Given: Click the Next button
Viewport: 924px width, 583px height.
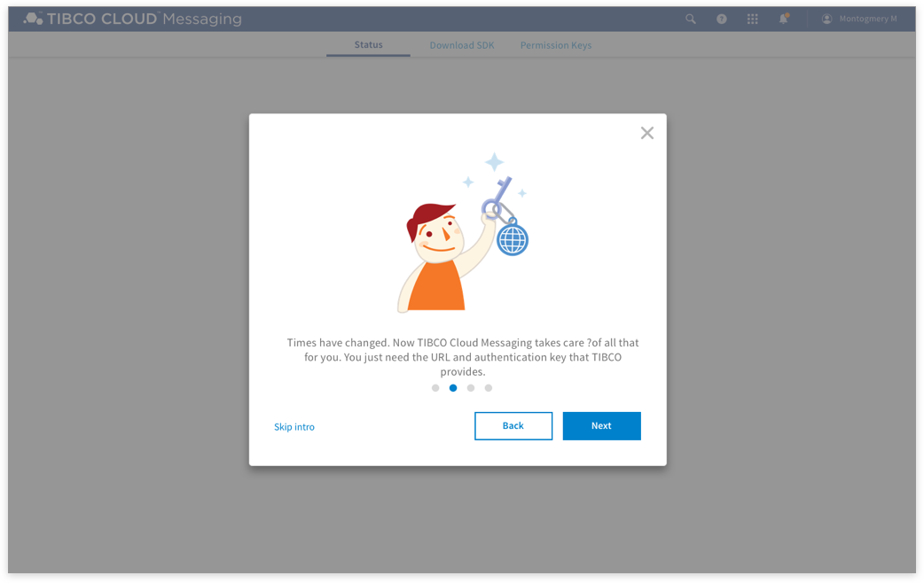Looking at the screenshot, I should [x=601, y=426].
